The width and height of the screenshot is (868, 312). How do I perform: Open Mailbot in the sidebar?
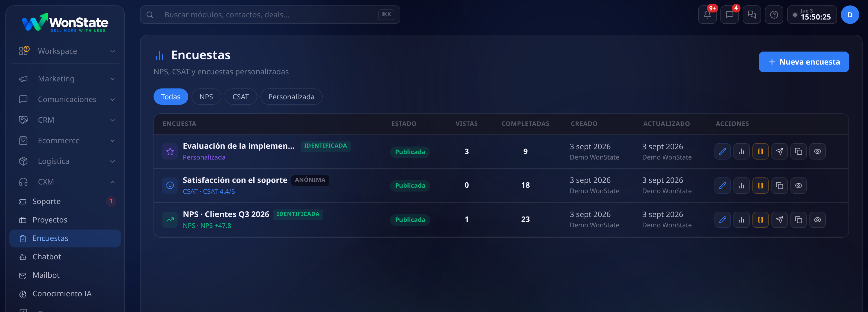[x=65, y=275]
